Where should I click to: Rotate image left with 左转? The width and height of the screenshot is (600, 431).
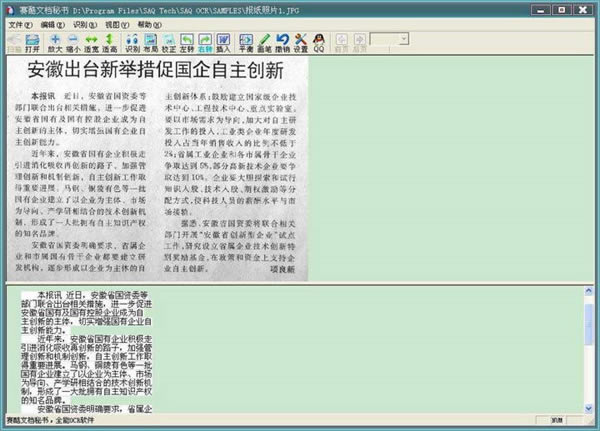point(186,42)
